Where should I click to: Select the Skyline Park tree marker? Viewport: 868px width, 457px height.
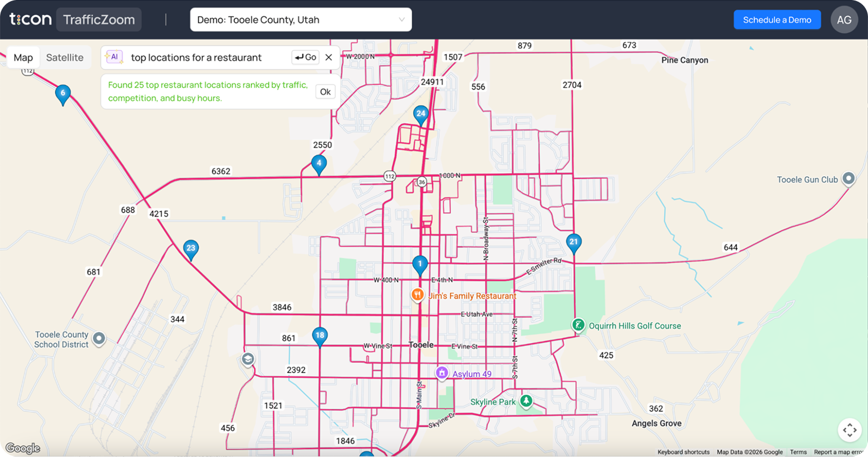point(526,401)
